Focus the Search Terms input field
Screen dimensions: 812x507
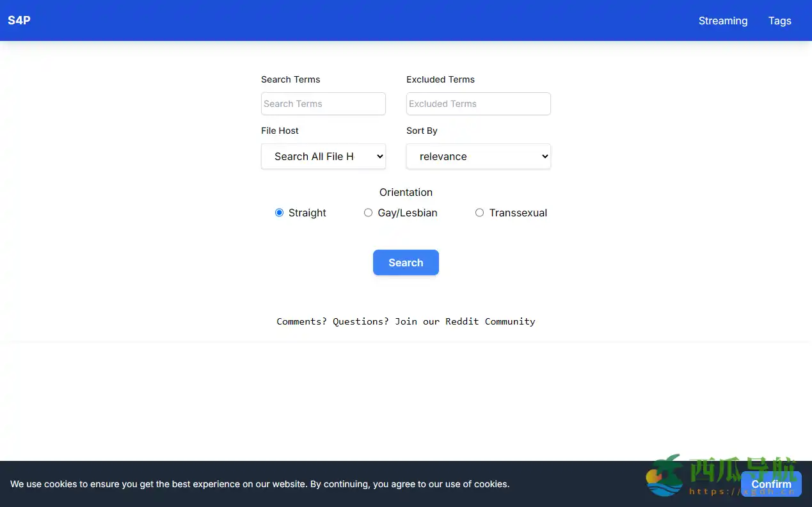pyautogui.click(x=323, y=104)
